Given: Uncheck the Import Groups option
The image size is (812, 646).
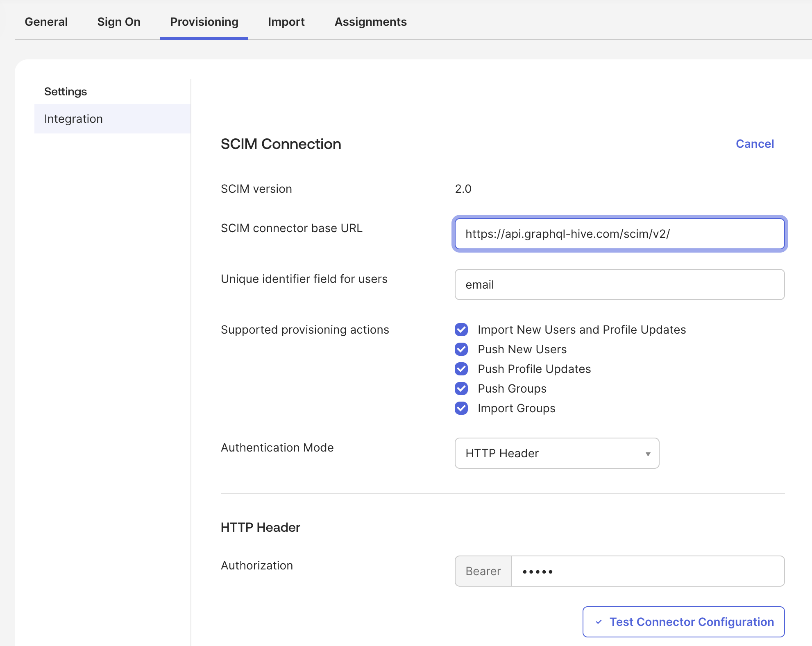Looking at the screenshot, I should tap(461, 408).
